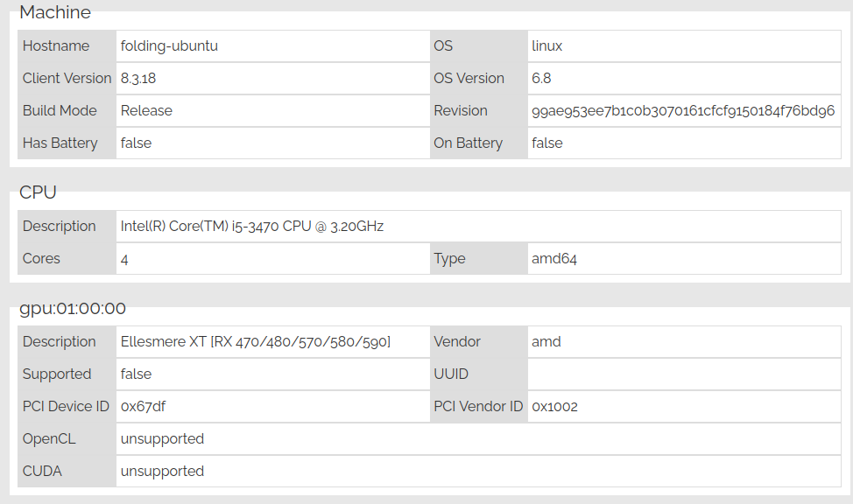Click the Build Mode value Release
Viewport: 853px width, 504px height.
point(146,111)
